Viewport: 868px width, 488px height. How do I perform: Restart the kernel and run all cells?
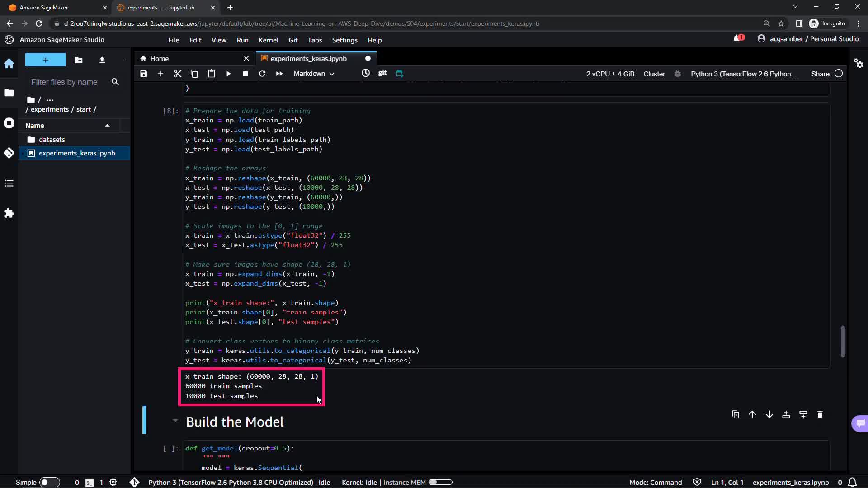279,74
